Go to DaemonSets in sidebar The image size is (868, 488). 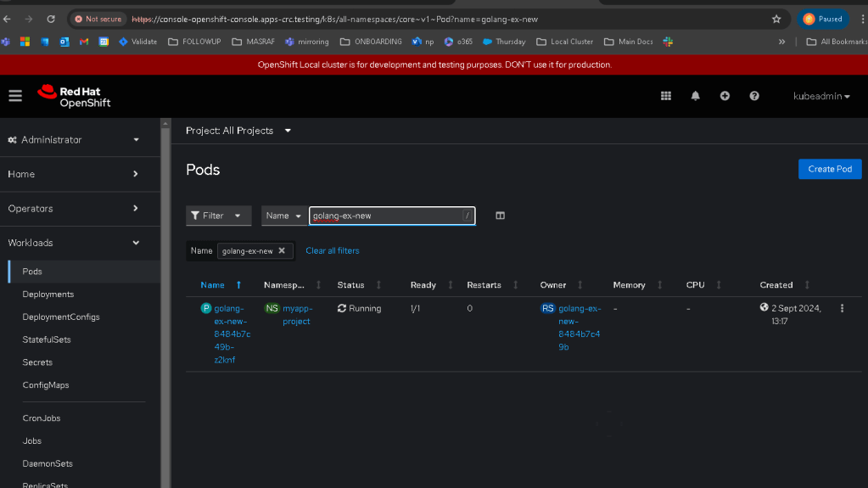point(48,463)
